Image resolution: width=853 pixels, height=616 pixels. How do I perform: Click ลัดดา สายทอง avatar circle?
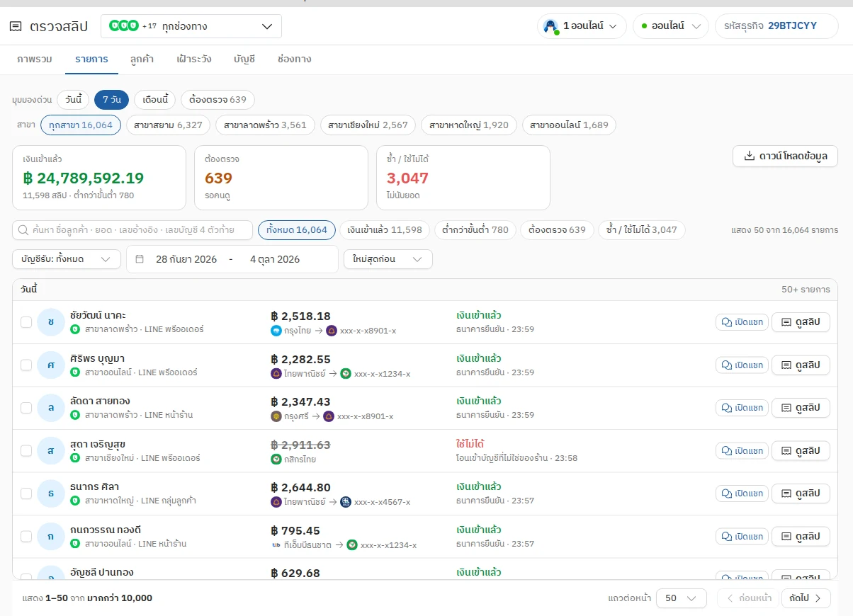51,408
